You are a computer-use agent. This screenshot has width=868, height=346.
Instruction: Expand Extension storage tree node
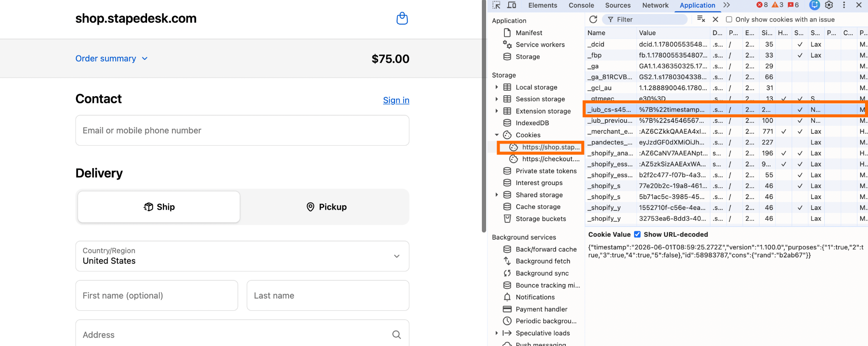[497, 111]
